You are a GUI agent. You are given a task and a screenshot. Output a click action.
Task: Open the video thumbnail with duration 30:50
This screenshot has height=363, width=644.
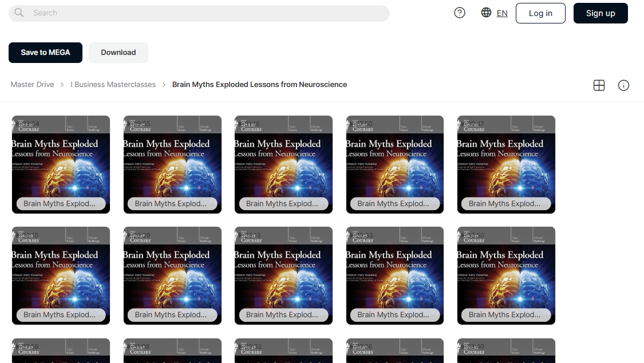[x=506, y=275]
